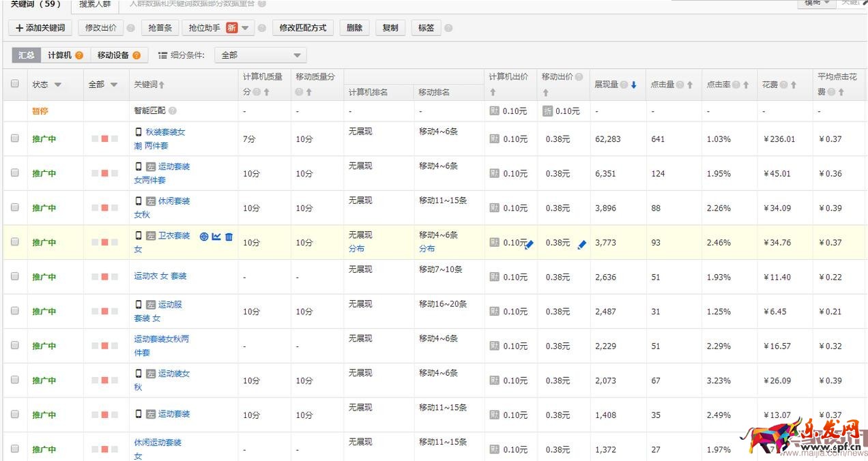Open the 状态 column filter dropdown
Image resolution: width=868 pixels, height=461 pixels.
[x=58, y=83]
